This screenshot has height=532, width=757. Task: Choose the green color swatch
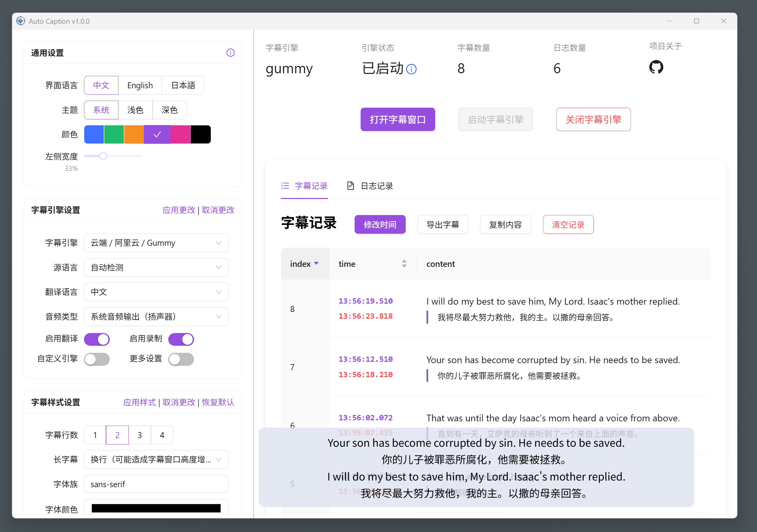pos(114,134)
